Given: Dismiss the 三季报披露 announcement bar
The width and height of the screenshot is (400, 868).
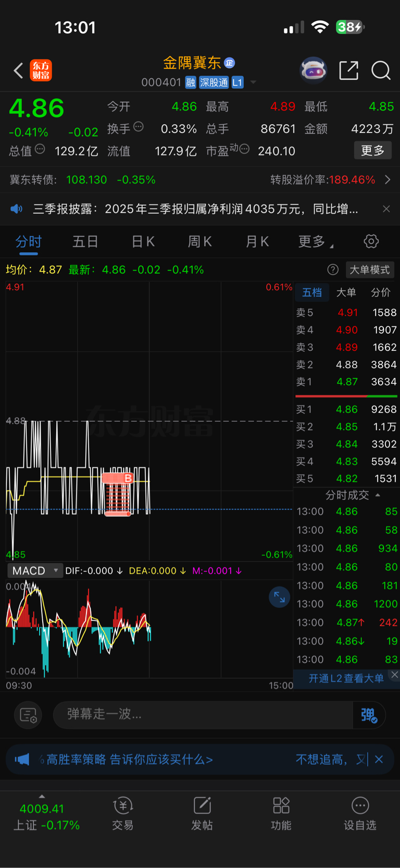Looking at the screenshot, I should point(386,209).
